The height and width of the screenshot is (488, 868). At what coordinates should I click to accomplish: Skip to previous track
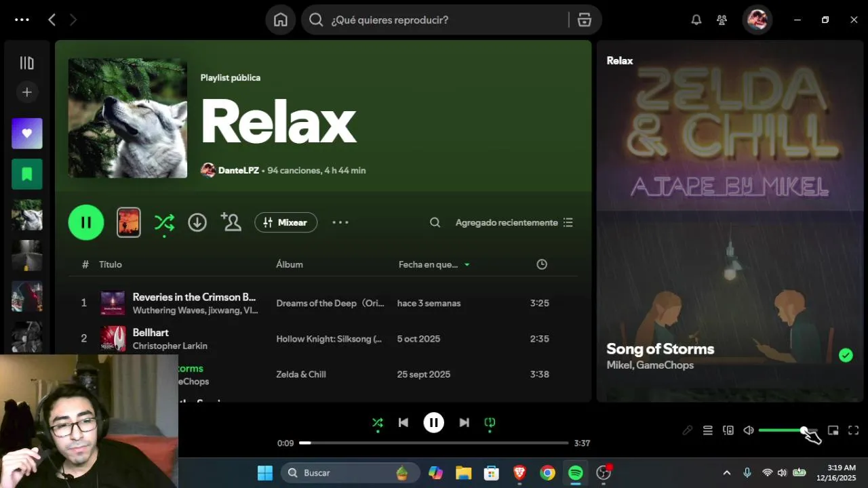point(403,423)
